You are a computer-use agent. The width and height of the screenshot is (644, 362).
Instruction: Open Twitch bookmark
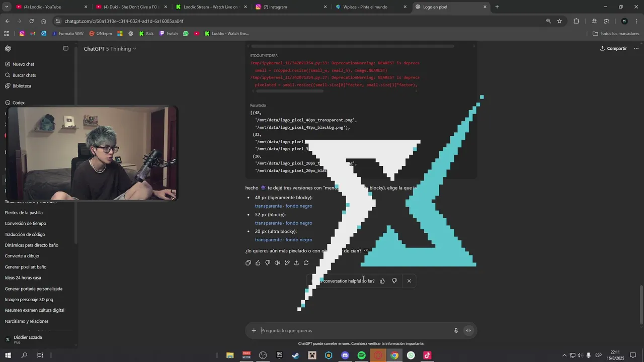(x=169, y=34)
